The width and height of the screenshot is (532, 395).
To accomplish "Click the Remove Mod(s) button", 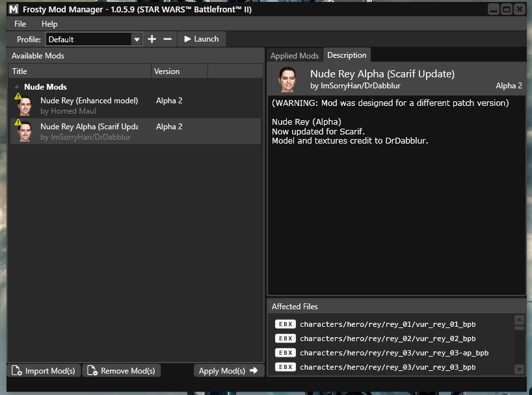I will pyautogui.click(x=122, y=370).
